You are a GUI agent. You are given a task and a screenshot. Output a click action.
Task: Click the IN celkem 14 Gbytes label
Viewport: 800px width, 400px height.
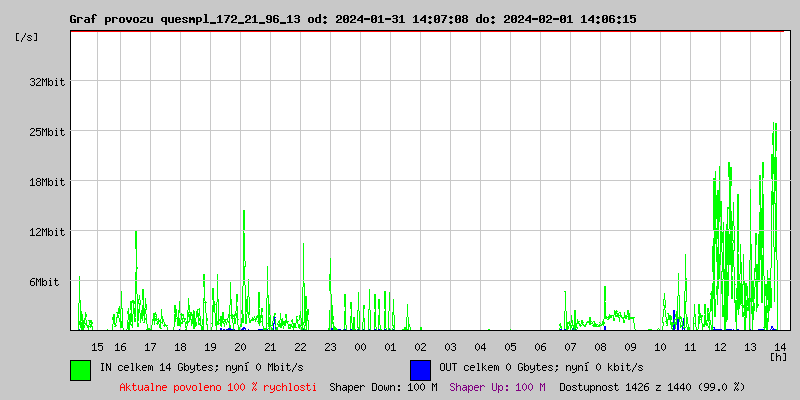(201, 368)
